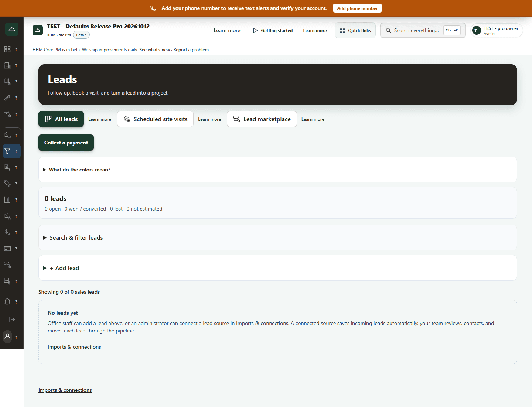Select the ruler measuring icon in sidebar
Image resolution: width=532 pixels, height=407 pixels.
(7, 98)
